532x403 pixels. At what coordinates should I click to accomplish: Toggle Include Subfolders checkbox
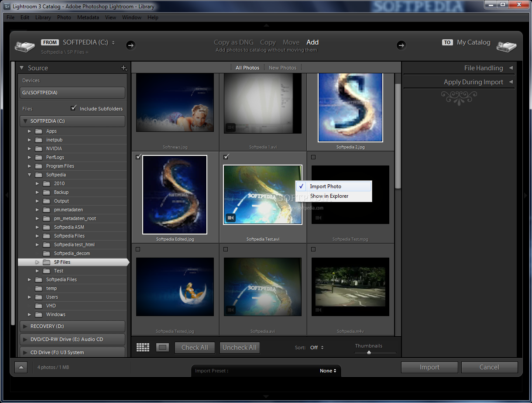pos(73,108)
